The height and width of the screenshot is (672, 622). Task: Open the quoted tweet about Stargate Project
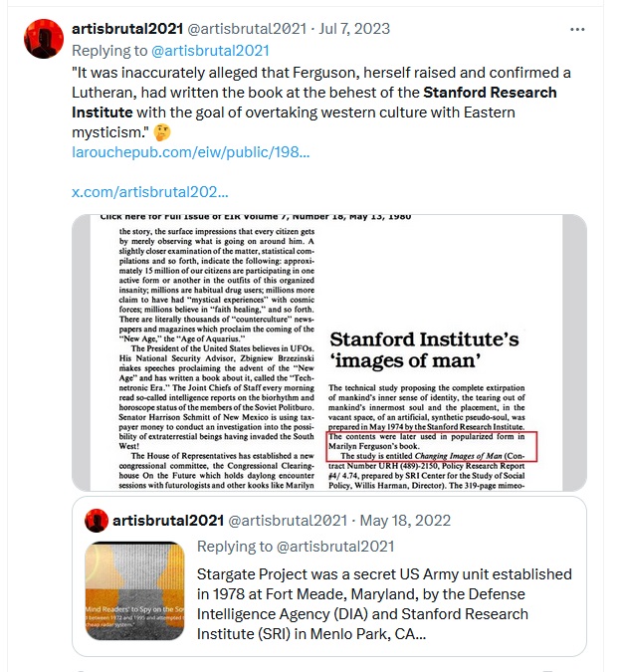coord(329,576)
